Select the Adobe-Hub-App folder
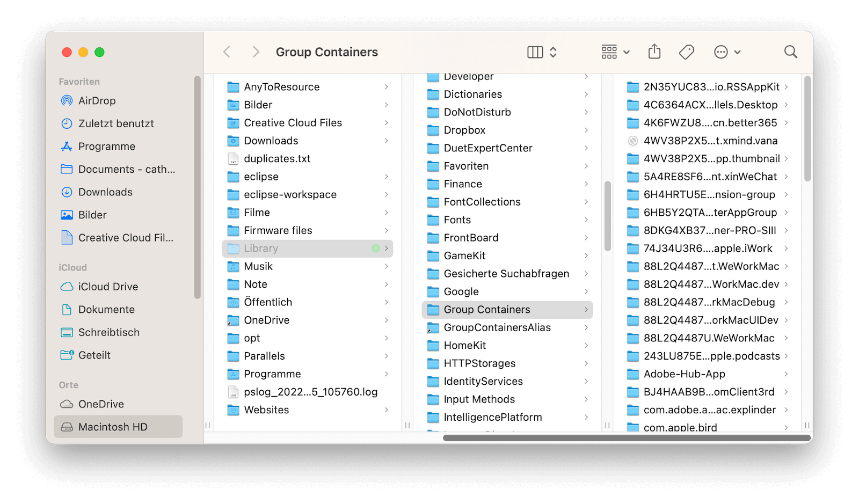 tap(708, 374)
